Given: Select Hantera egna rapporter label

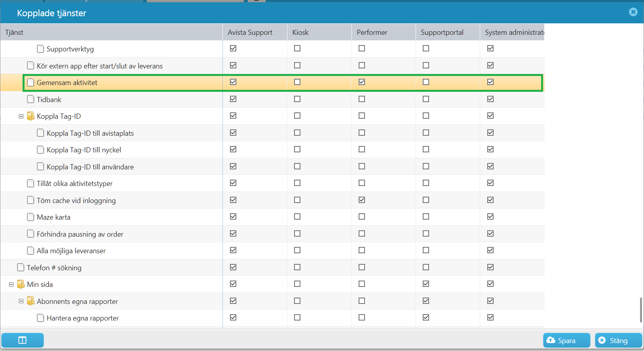Looking at the screenshot, I should coord(83,318).
